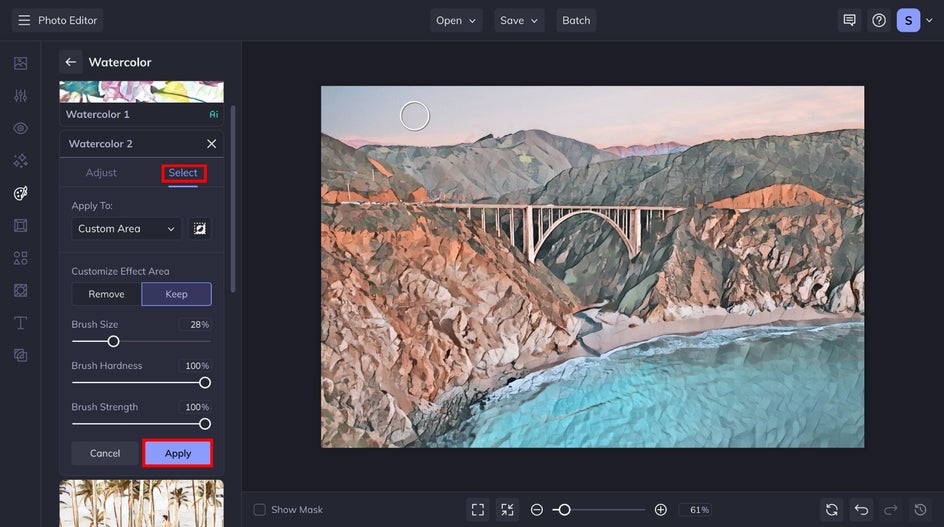This screenshot has height=527, width=944.
Task: Open the Layers icon in the sidebar
Action: [x=20, y=355]
